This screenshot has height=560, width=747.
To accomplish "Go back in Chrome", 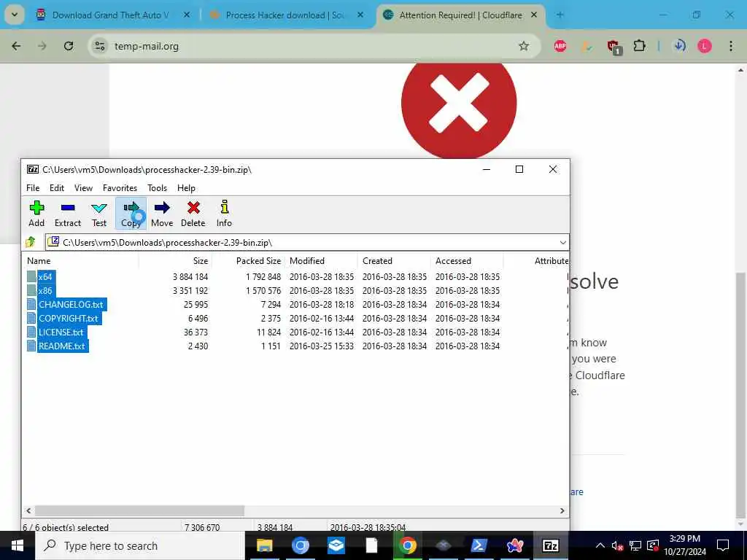I will pyautogui.click(x=16, y=46).
